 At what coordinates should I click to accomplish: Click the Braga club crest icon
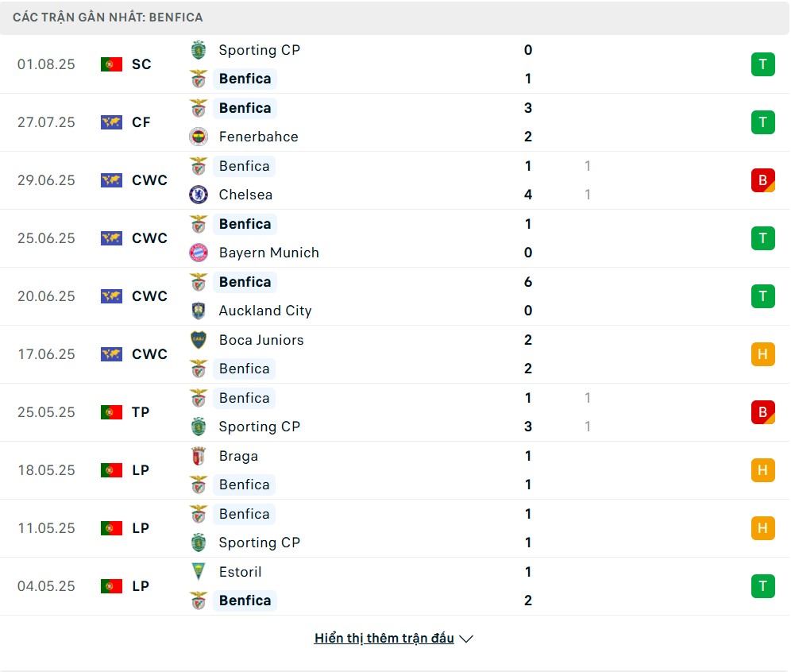pyautogui.click(x=199, y=456)
